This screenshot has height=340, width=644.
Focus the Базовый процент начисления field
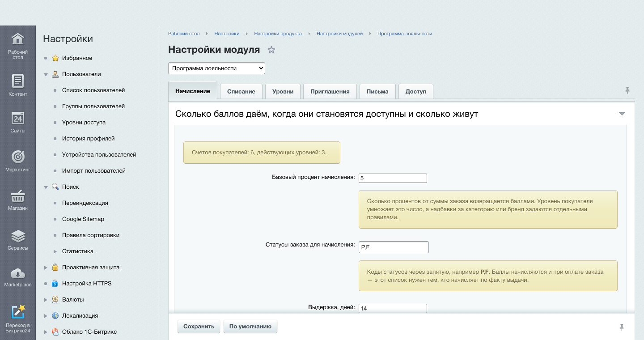coord(393,178)
